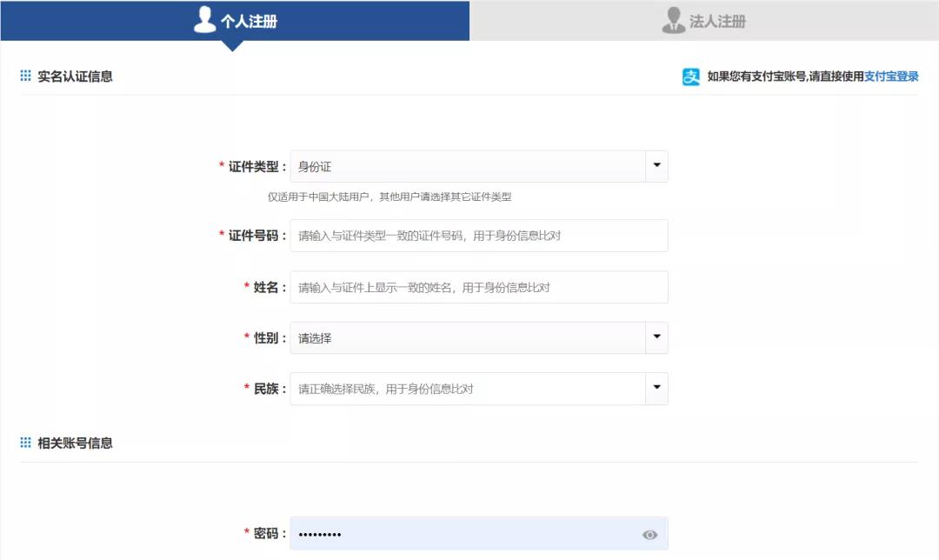The height and width of the screenshot is (560, 939).
Task: Select the 密码 password field
Action: tap(465, 534)
